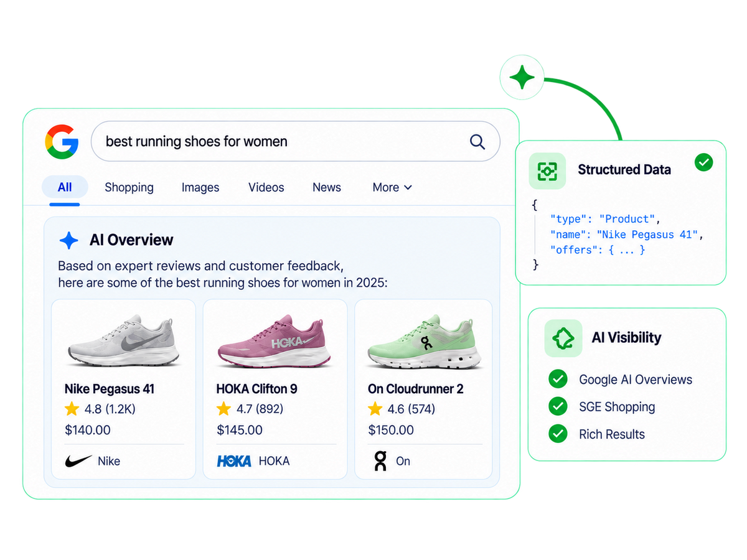The height and width of the screenshot is (560, 747).
Task: Click the blue HOKA brand logo
Action: (234, 461)
